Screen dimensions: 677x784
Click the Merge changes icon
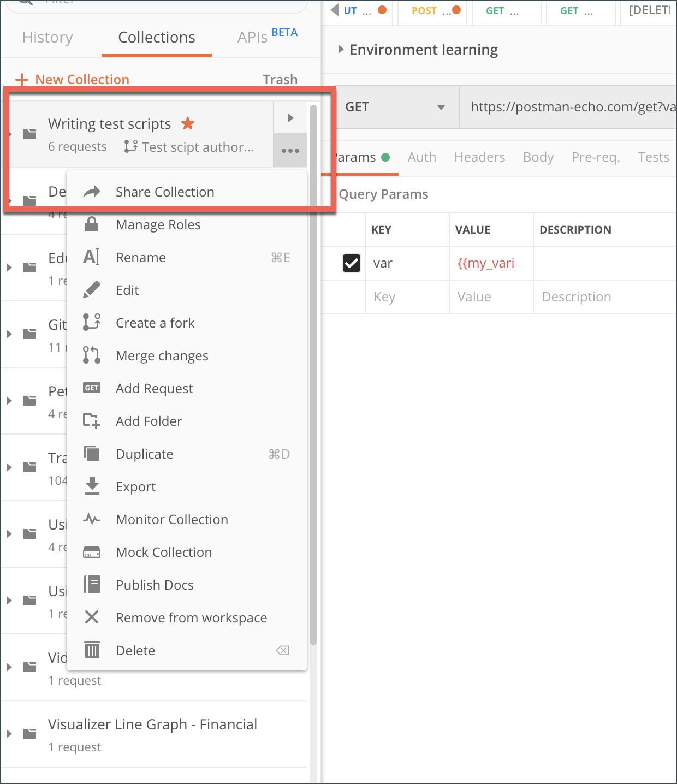tap(92, 355)
